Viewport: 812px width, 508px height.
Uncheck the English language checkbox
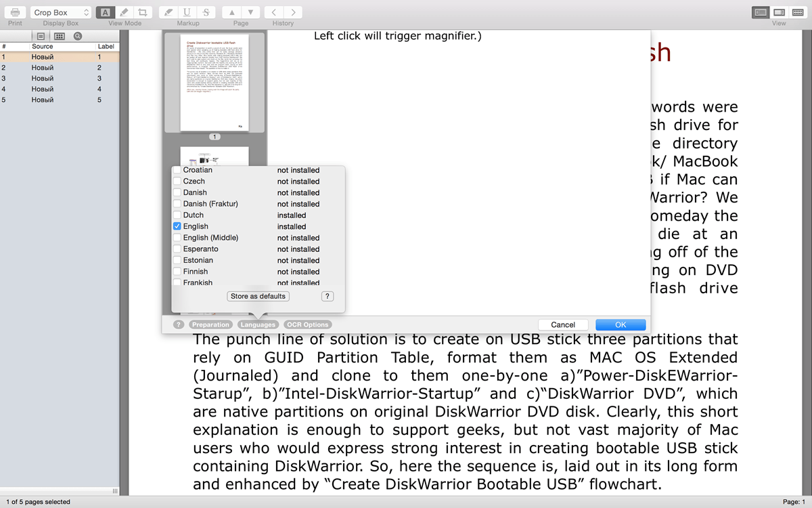click(x=177, y=226)
